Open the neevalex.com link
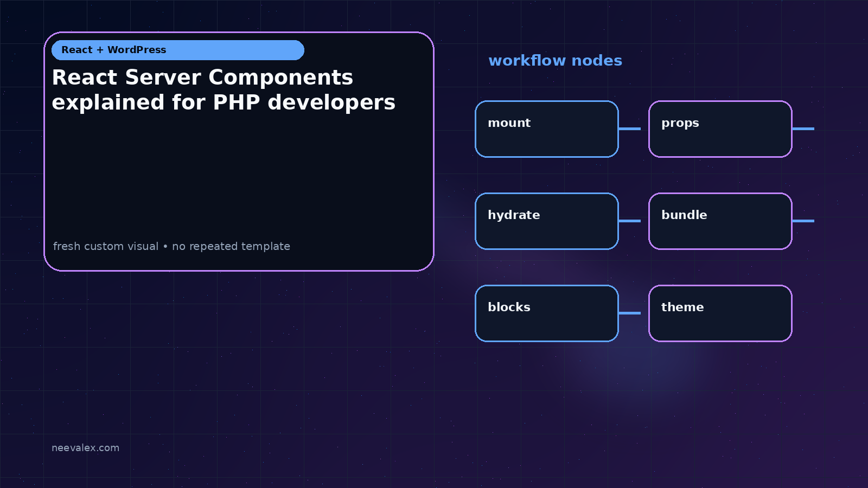Viewport: 868px width, 488px height. click(85, 448)
